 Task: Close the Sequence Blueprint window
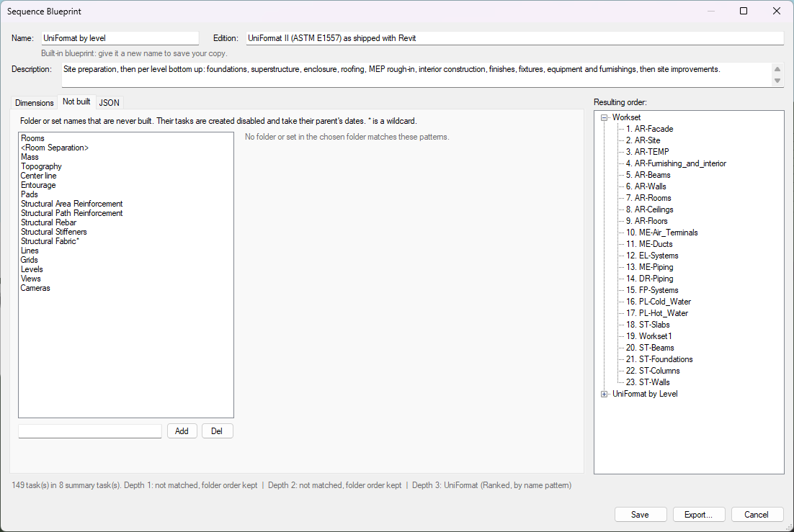[776, 11]
